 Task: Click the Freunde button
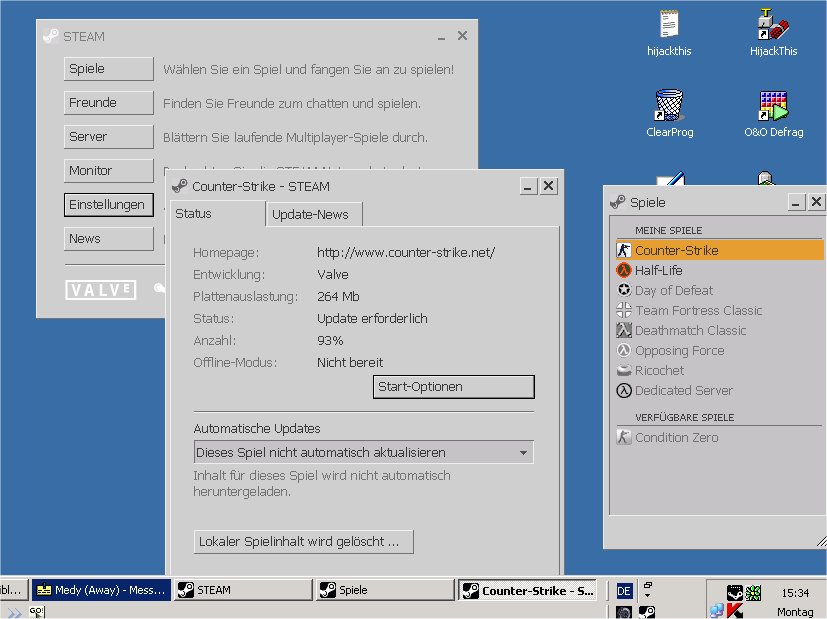pyautogui.click(x=109, y=102)
